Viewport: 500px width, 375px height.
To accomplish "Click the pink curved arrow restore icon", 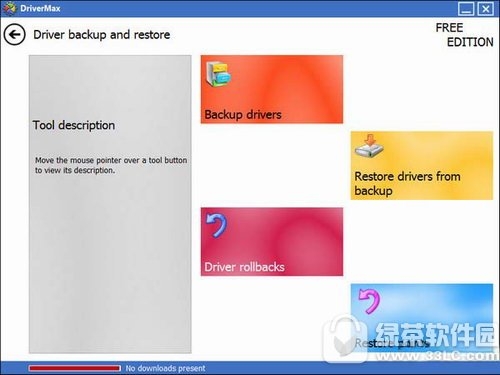I will click(369, 301).
